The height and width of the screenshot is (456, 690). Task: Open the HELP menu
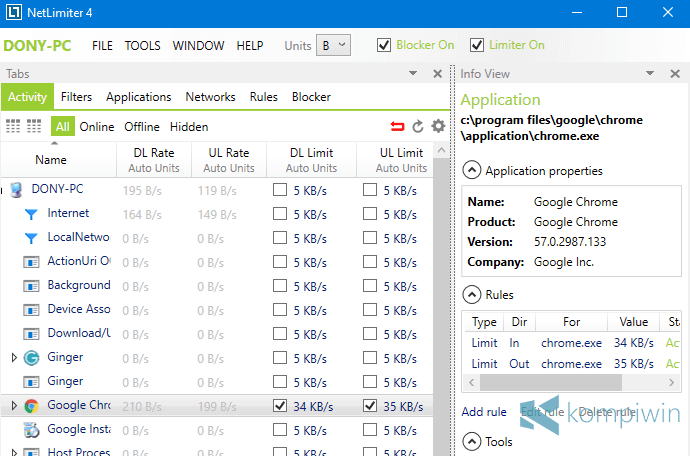pyautogui.click(x=250, y=45)
